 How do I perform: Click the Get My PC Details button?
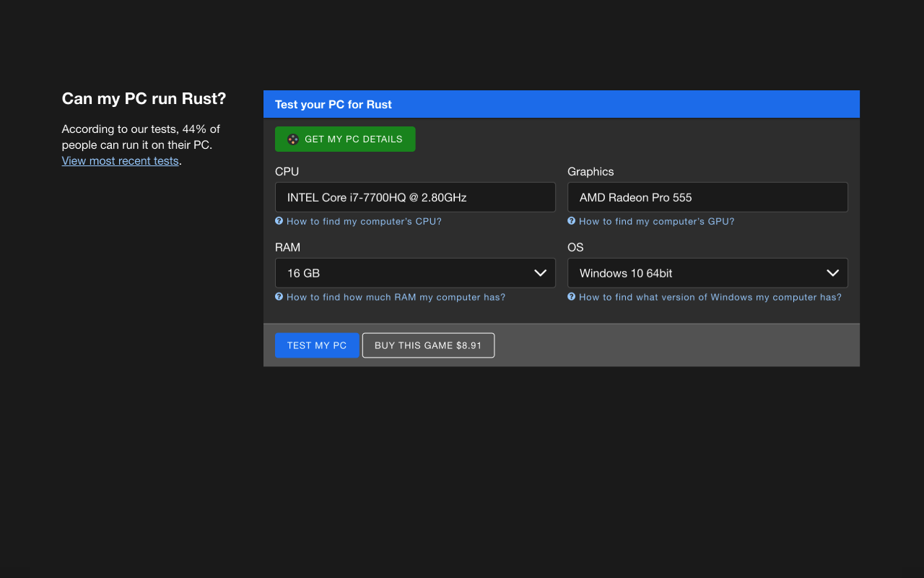coord(345,139)
